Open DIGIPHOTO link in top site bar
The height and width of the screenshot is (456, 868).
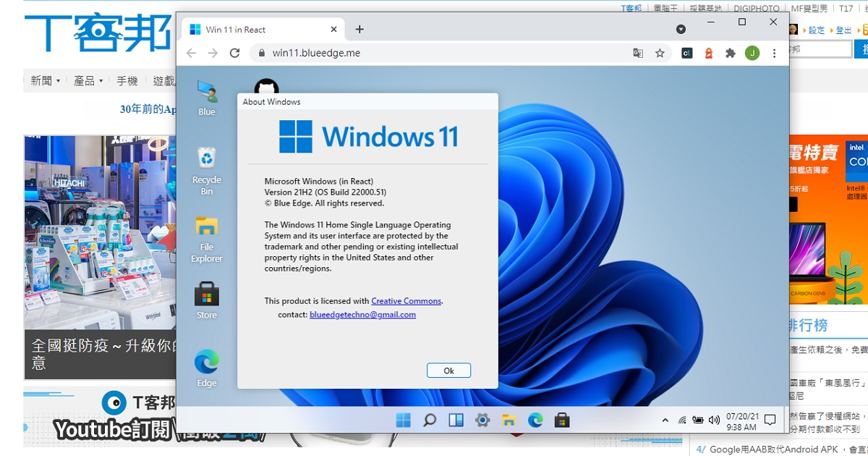757,9
